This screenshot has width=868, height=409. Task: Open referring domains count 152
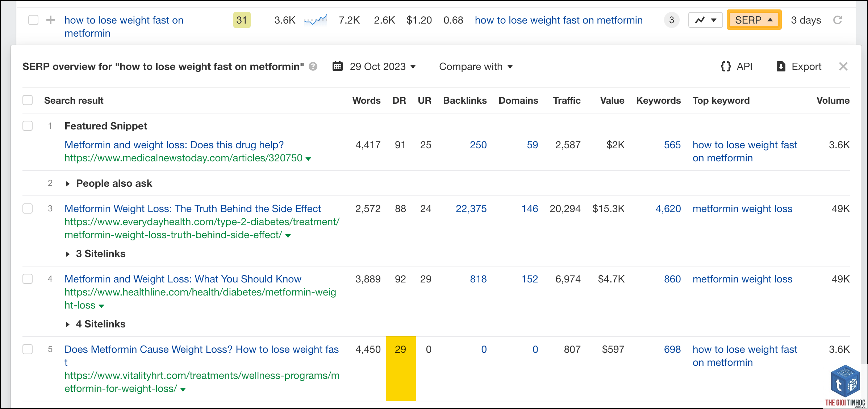click(x=530, y=279)
